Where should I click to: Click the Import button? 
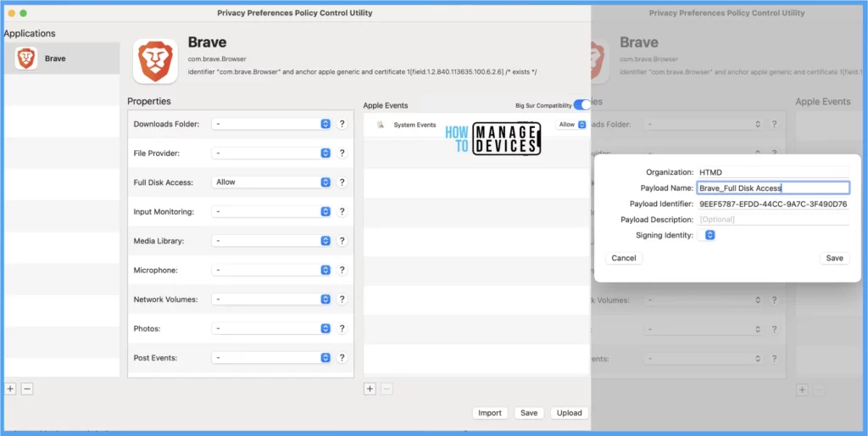point(490,413)
